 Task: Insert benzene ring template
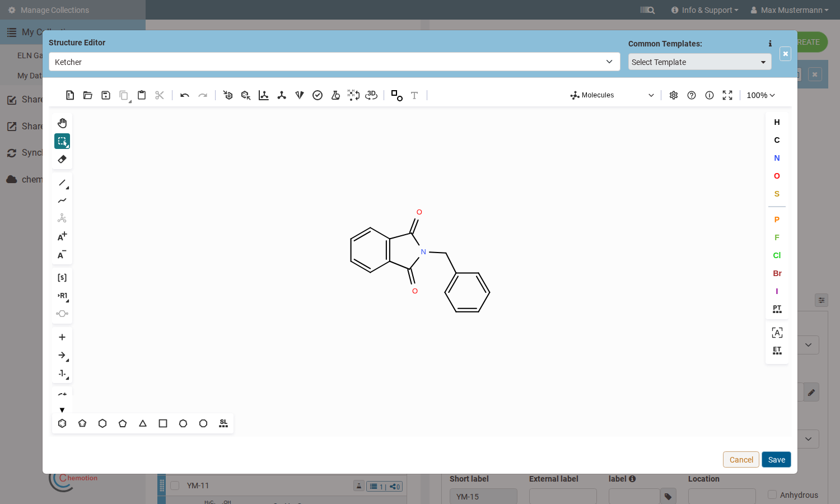[62, 423]
